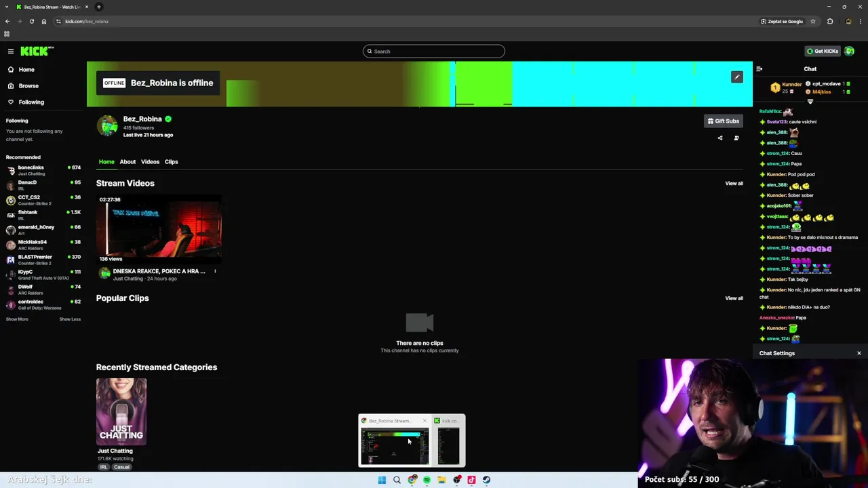The width and height of the screenshot is (868, 488).
Task: Open Steam from the taskbar
Action: coord(486,480)
